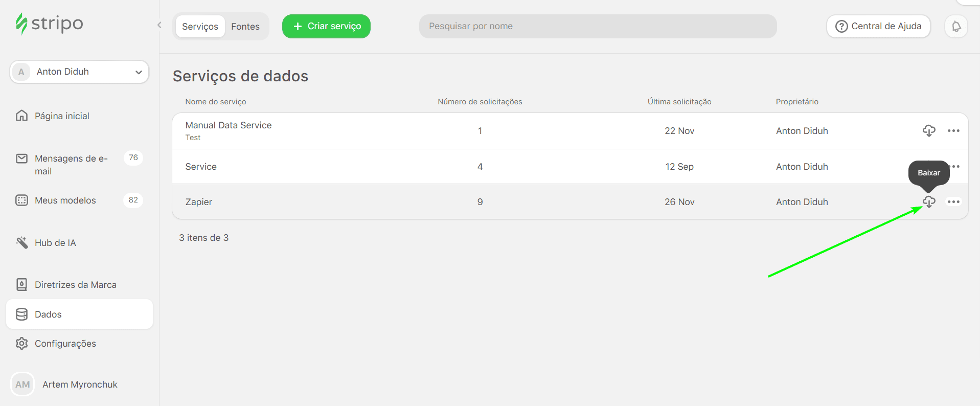Download the Manual Data Service row
This screenshot has height=406, width=980.
click(x=929, y=131)
